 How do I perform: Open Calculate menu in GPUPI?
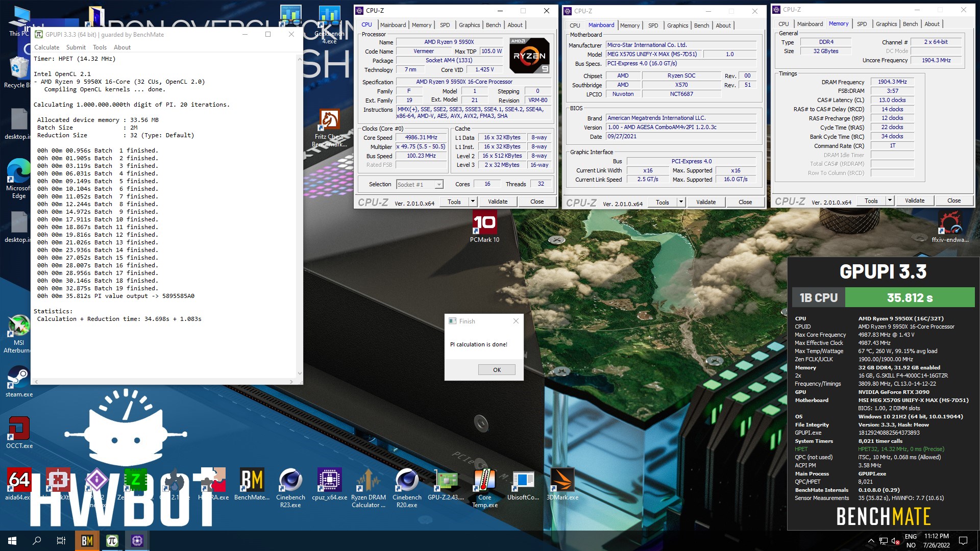[x=46, y=47]
